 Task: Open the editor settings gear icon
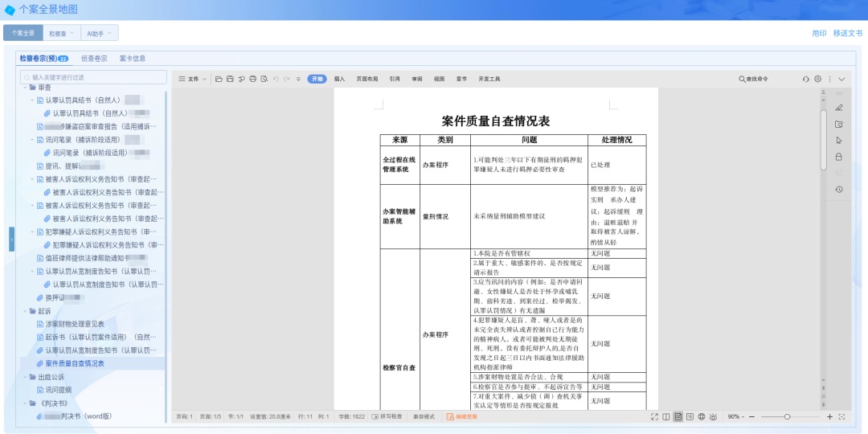pos(817,79)
